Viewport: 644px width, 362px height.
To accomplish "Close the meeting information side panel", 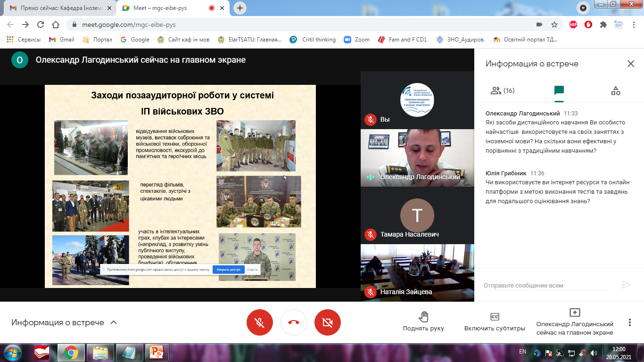I will click(x=630, y=64).
